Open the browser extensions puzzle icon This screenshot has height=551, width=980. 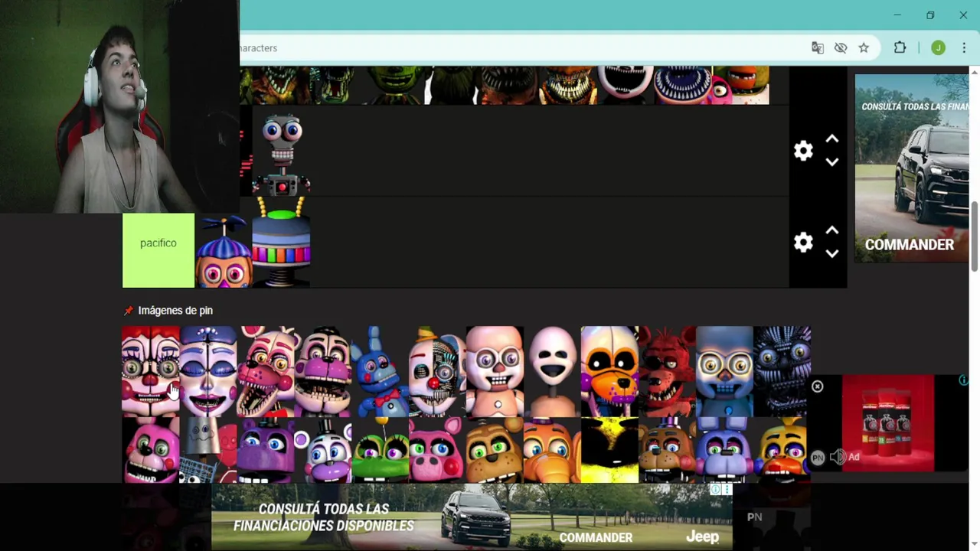coord(900,48)
